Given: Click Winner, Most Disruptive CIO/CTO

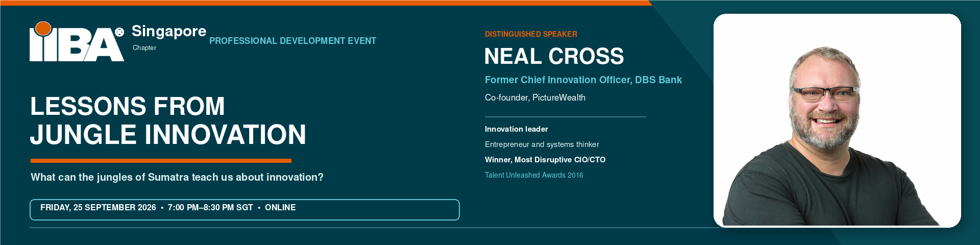Looking at the screenshot, I should [545, 160].
